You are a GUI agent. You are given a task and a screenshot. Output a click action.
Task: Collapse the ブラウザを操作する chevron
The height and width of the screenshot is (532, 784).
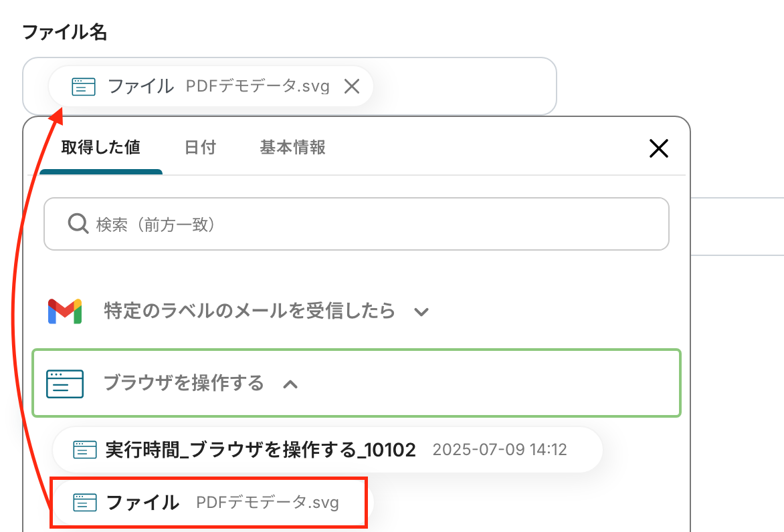[290, 384]
